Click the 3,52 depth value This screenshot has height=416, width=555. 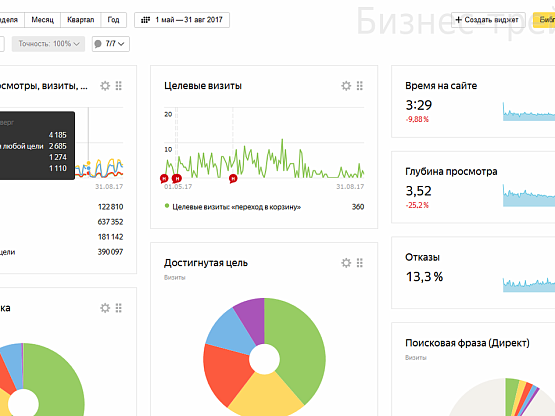pyautogui.click(x=418, y=191)
